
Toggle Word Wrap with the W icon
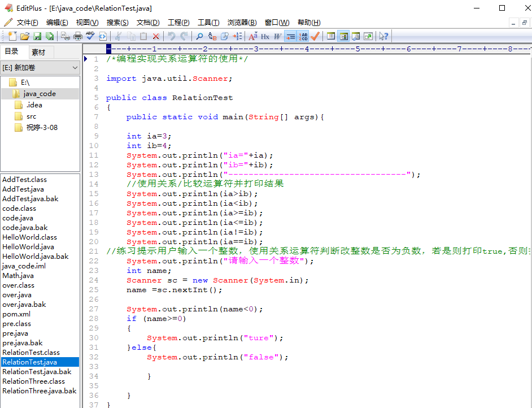point(277,36)
